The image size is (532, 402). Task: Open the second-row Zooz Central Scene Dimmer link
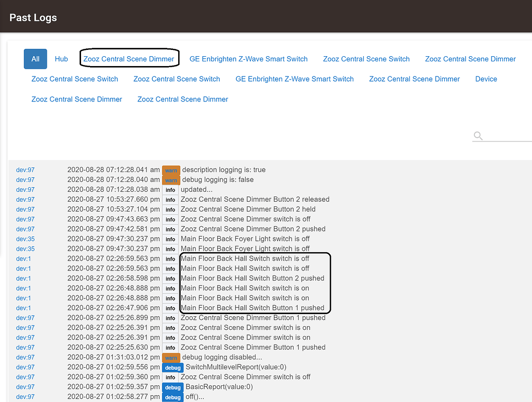click(414, 79)
